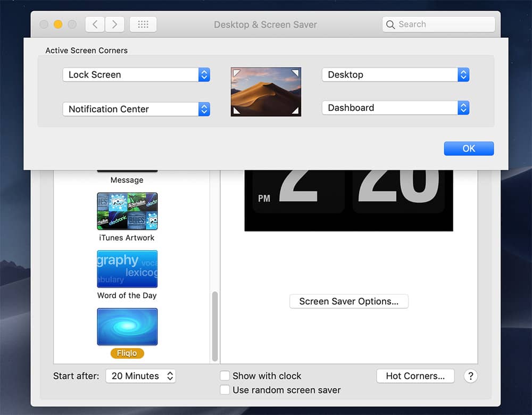This screenshot has height=415, width=532.
Task: Enable Show with clock
Action: 225,376
